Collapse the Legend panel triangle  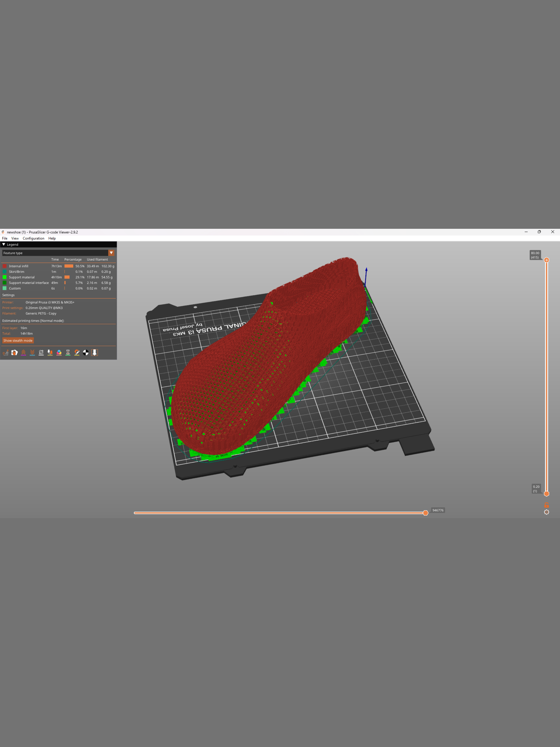[4, 245]
